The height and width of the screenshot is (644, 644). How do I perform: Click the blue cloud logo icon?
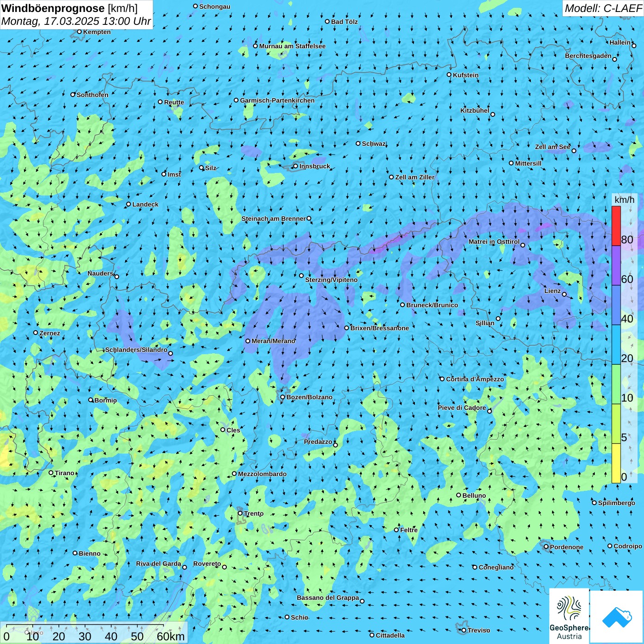tap(617, 617)
